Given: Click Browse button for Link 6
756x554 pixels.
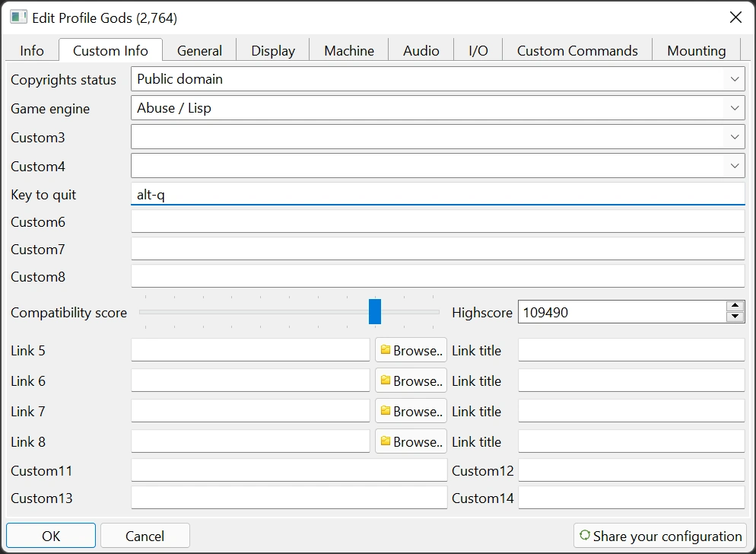Looking at the screenshot, I should pos(411,381).
